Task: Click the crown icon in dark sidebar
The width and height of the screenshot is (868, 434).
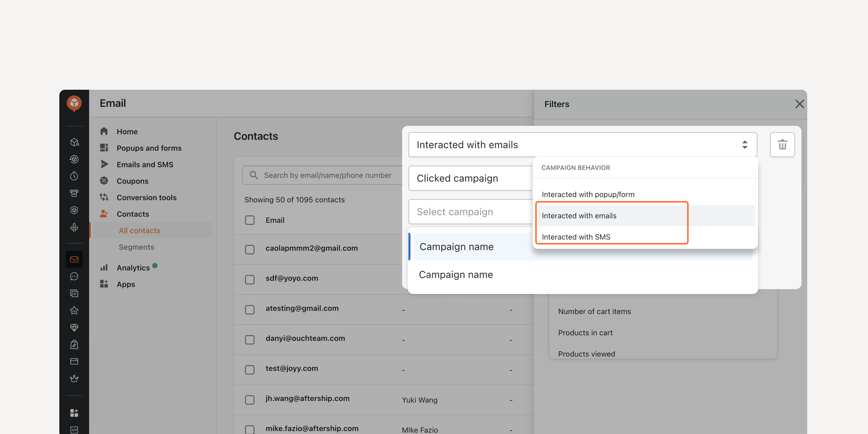Action: (x=74, y=378)
